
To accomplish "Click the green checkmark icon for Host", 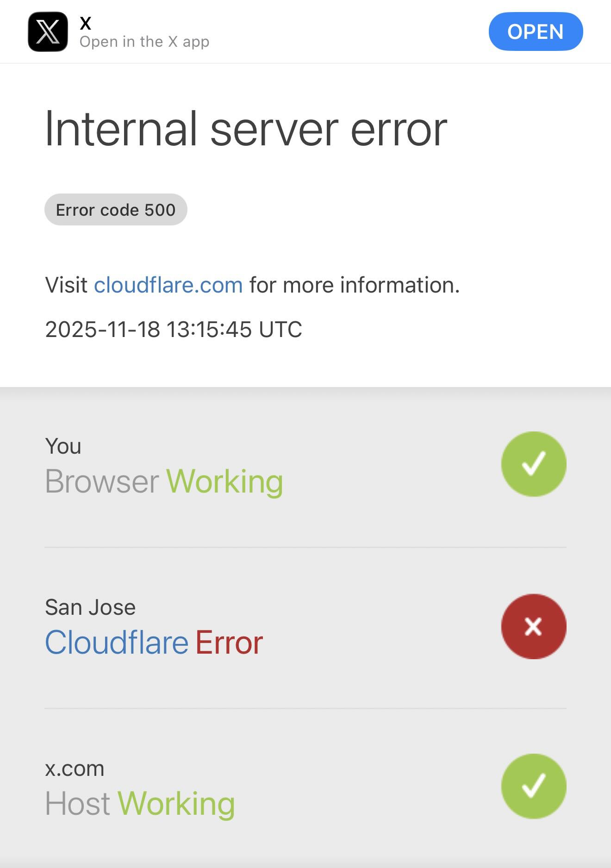I will pos(533,786).
